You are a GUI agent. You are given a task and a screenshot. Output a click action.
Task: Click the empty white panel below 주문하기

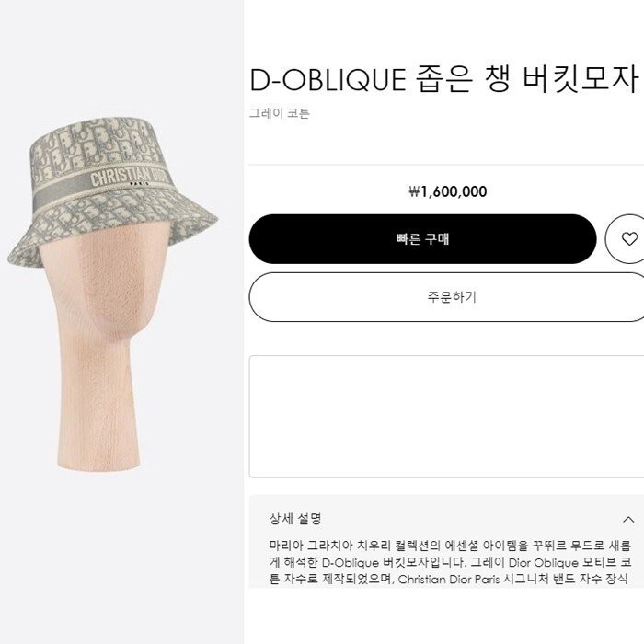coord(446,417)
